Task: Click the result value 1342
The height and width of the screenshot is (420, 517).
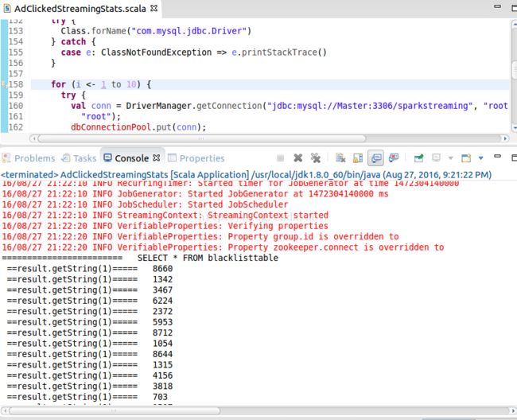Action: 162,279
